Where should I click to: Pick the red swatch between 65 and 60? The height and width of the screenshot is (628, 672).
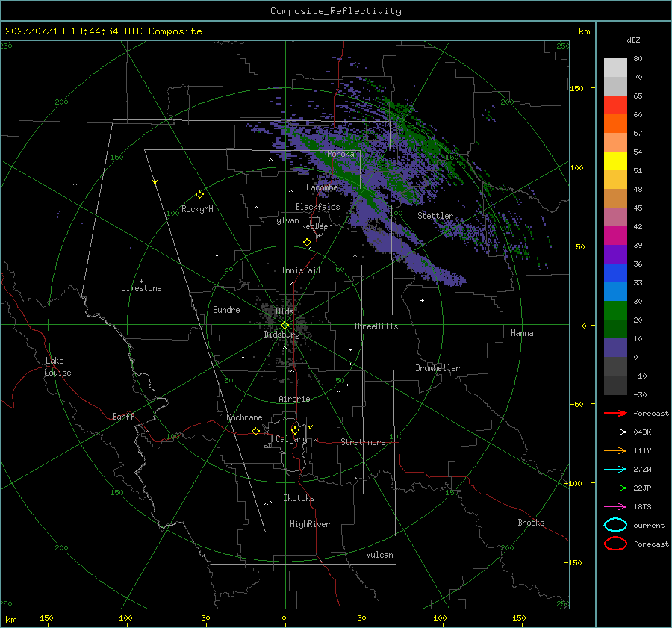(615, 105)
